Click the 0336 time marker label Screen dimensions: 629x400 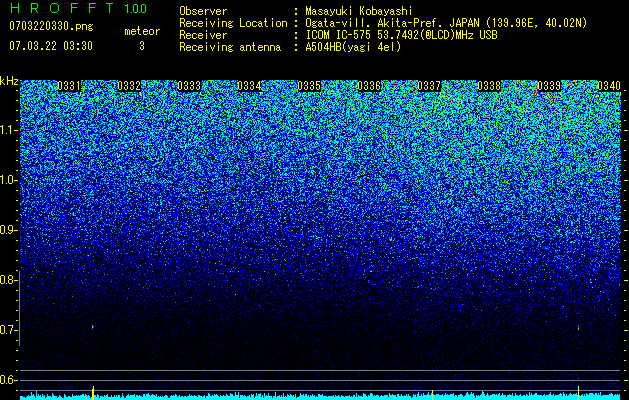coord(369,86)
